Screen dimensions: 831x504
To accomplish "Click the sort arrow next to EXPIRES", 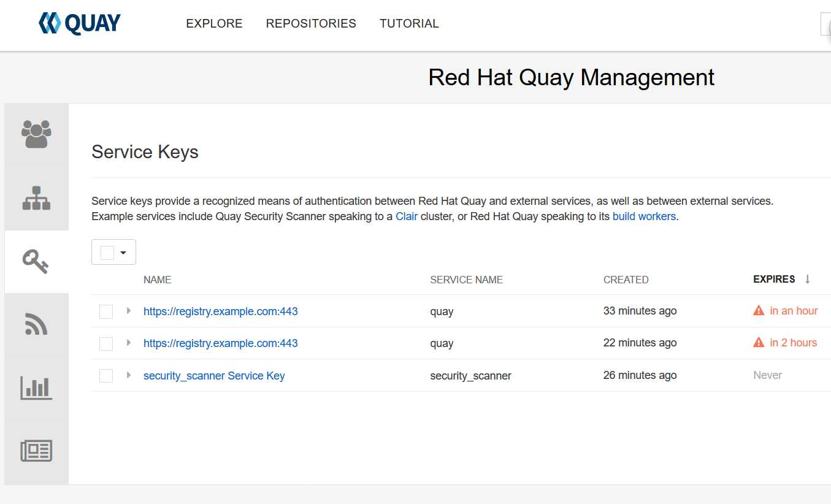I will pos(807,279).
